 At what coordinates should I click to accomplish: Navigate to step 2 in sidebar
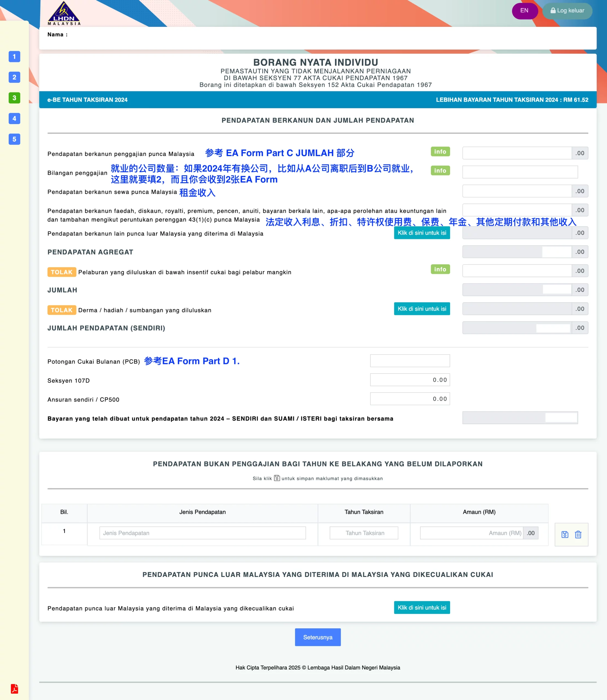pyautogui.click(x=14, y=78)
